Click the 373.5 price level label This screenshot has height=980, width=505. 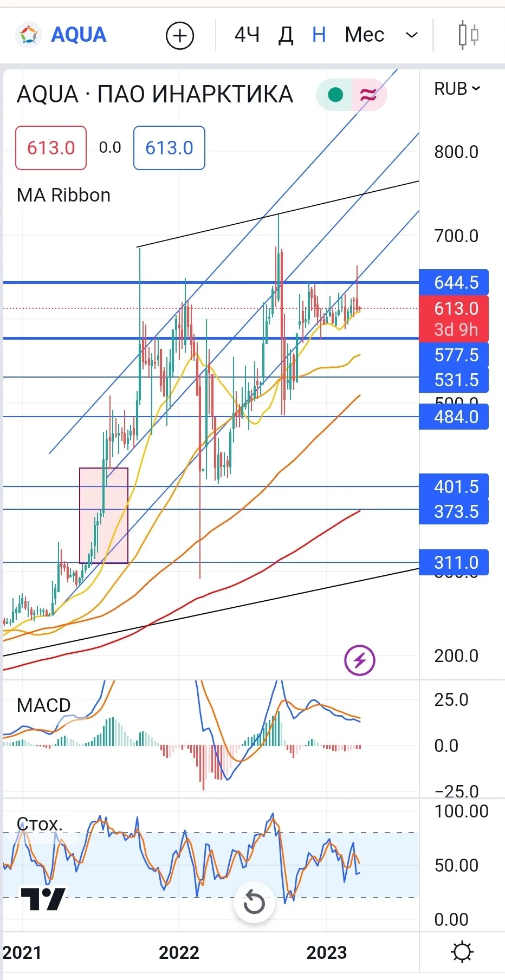point(454,511)
